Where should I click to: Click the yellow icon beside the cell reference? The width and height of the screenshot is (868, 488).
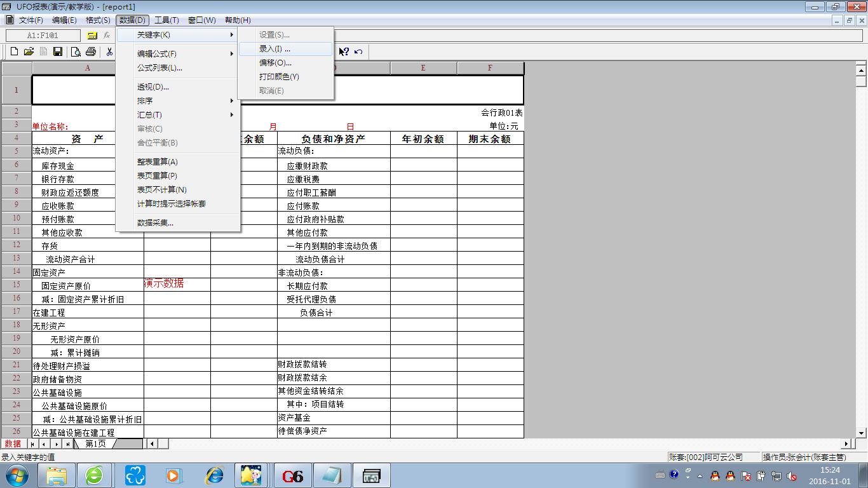coord(92,36)
